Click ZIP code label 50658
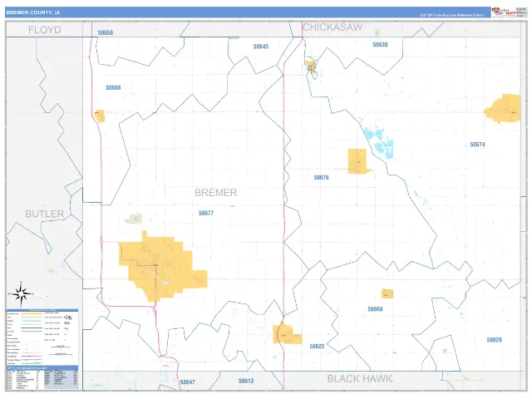Image resolution: width=532 pixels, height=399 pixels. (106, 32)
